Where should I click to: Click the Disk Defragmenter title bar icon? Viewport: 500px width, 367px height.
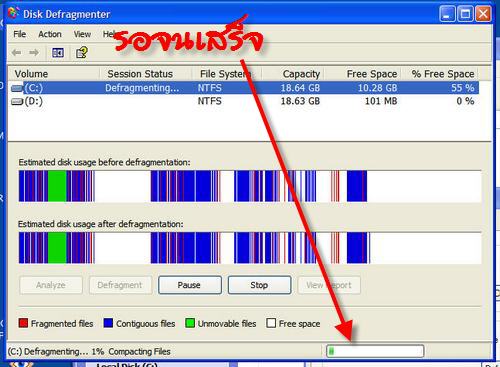click(x=13, y=13)
